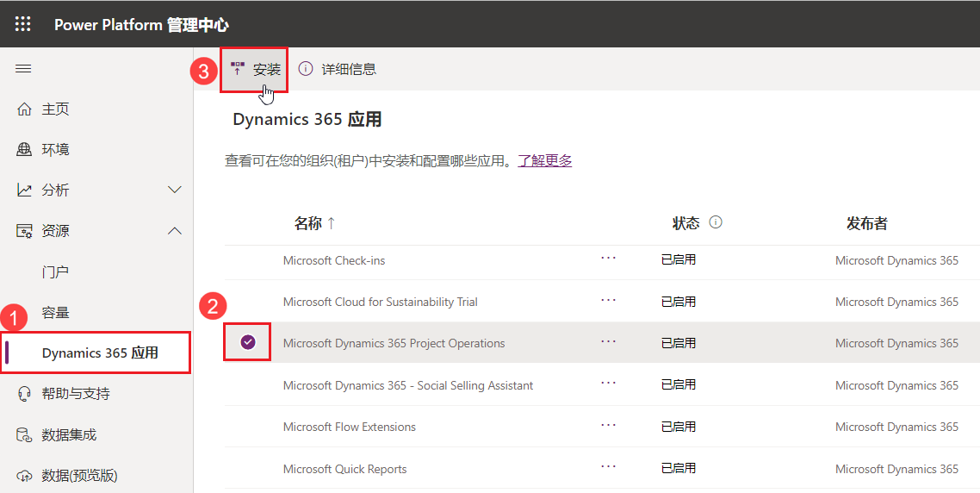
Task: Click the Home house icon
Action: (x=24, y=109)
